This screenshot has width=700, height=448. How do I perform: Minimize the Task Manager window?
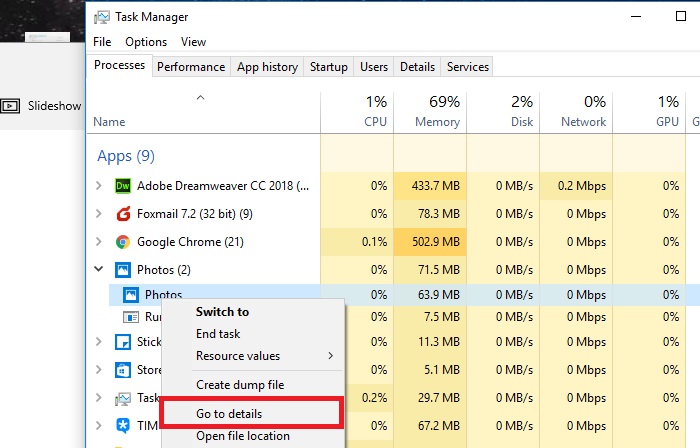pos(636,17)
